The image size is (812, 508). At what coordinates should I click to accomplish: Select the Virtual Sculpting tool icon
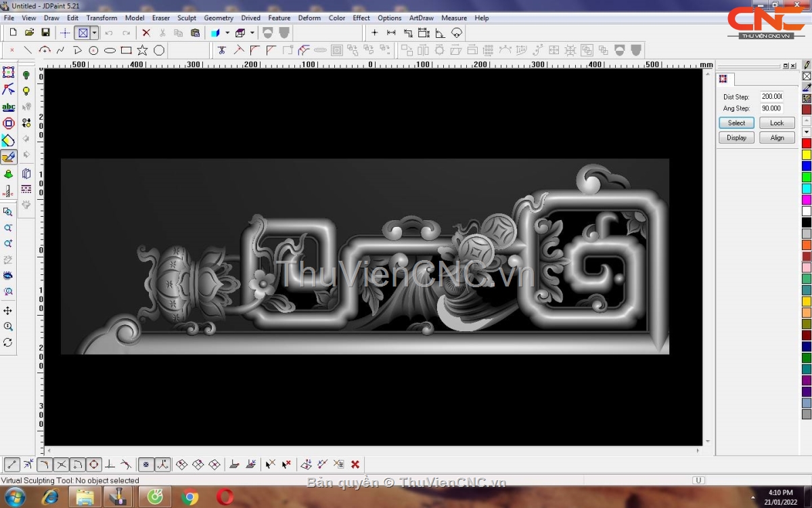[x=8, y=157]
